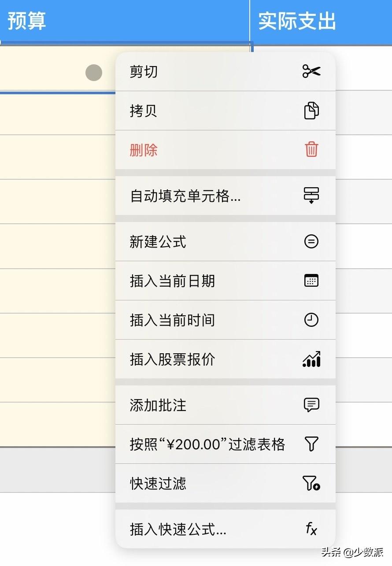Click the stock chart icon for 插入股票报价
392x566 pixels.
pos(311,359)
